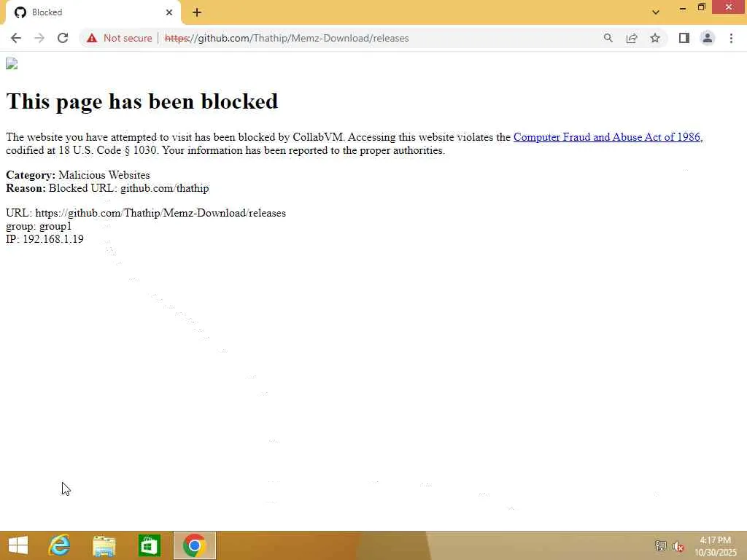
Task: Click the taskbar clock showing 4:17 PM
Action: click(716, 546)
